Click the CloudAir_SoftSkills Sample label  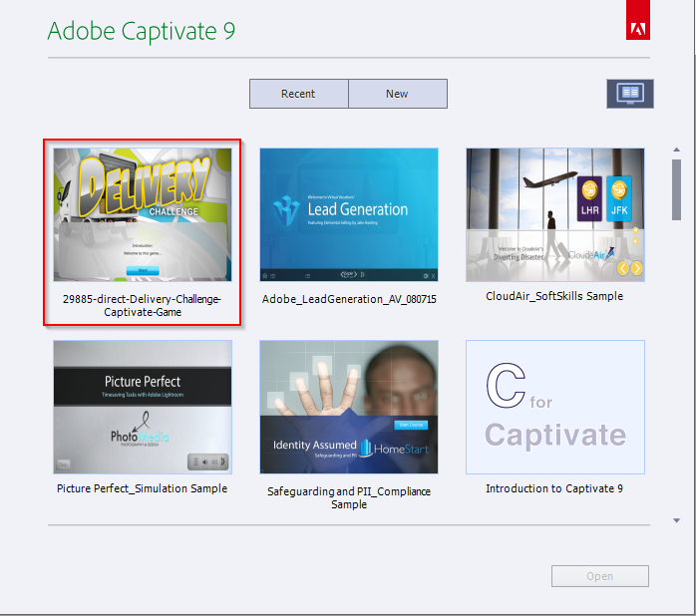point(554,296)
